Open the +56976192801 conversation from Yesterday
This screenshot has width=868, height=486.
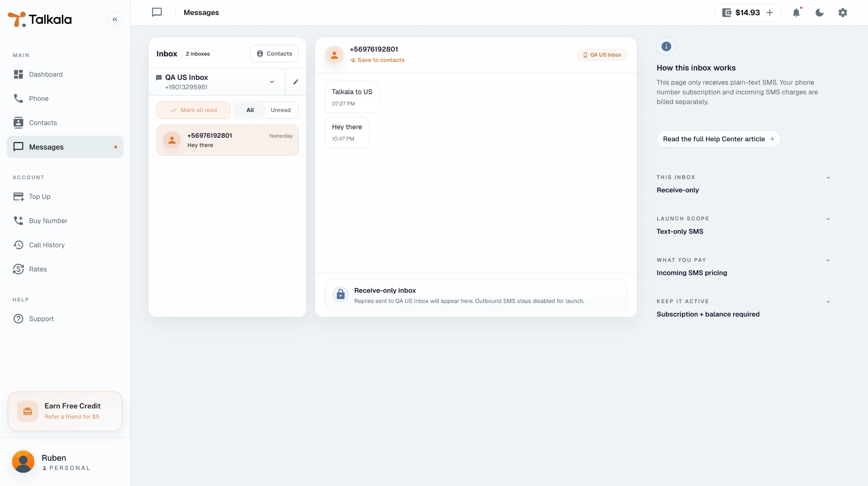[x=227, y=140]
